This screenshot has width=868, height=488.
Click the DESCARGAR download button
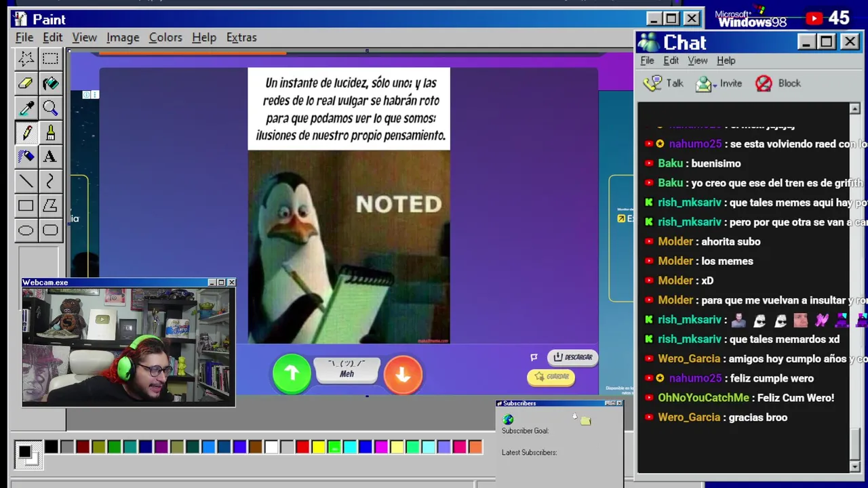tap(573, 357)
